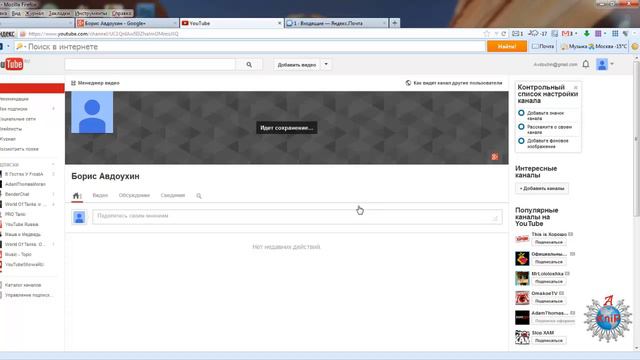This screenshot has width=640, height=360.
Task: Expand the Gmail toolbar dropdown arrow
Action: [x=576, y=34]
